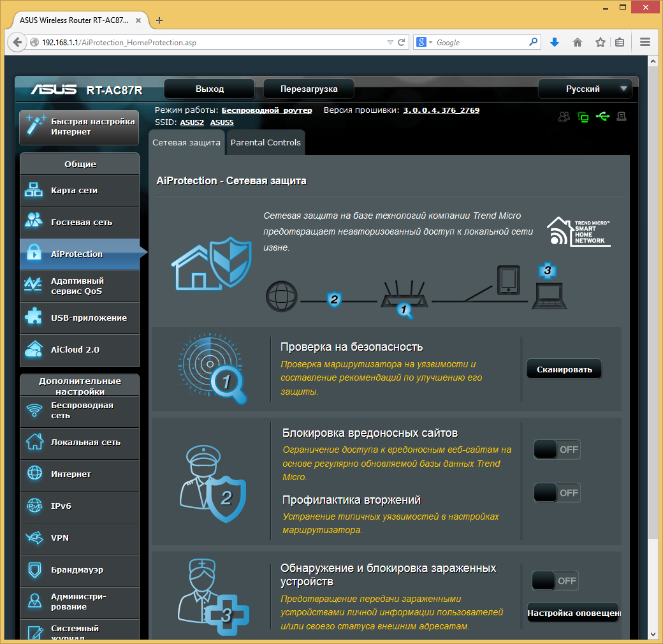Close the ASUS Wireless Router browser tab
Viewport: 663px width, 644px height.
[138, 20]
